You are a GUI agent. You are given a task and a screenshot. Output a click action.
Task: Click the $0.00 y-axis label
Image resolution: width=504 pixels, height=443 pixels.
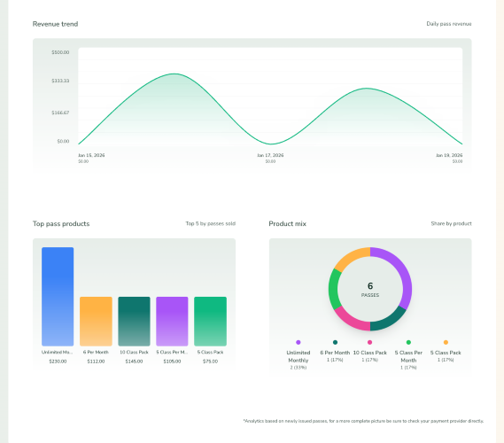63,141
